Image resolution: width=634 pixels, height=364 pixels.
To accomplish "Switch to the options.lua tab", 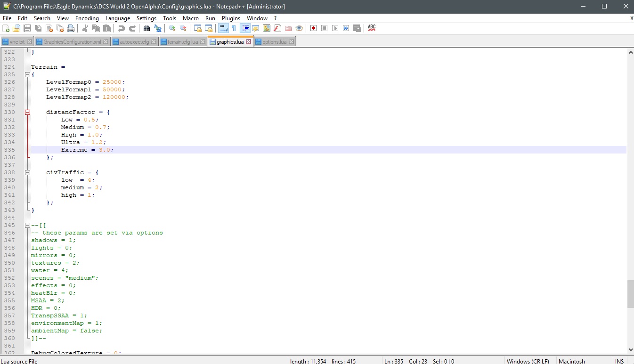I will point(274,42).
